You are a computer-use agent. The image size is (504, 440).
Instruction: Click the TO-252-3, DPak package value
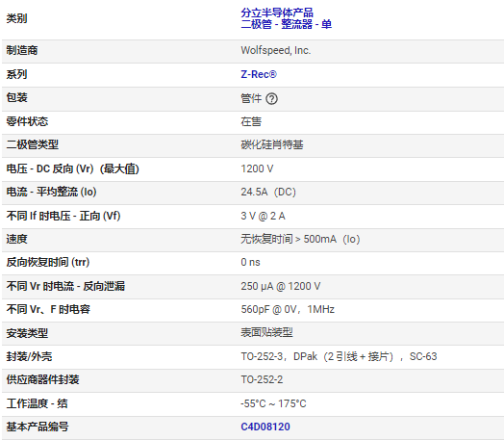(339, 356)
